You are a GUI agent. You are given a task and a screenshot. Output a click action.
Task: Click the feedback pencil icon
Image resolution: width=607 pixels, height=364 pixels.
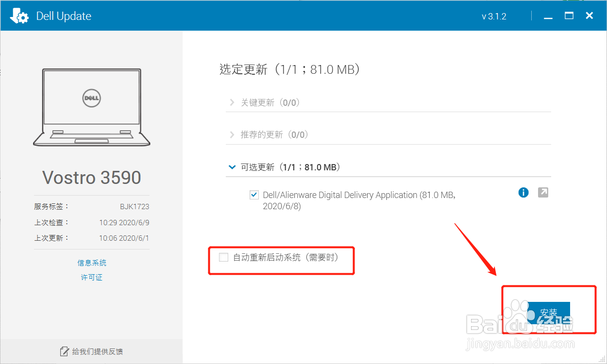click(x=64, y=351)
